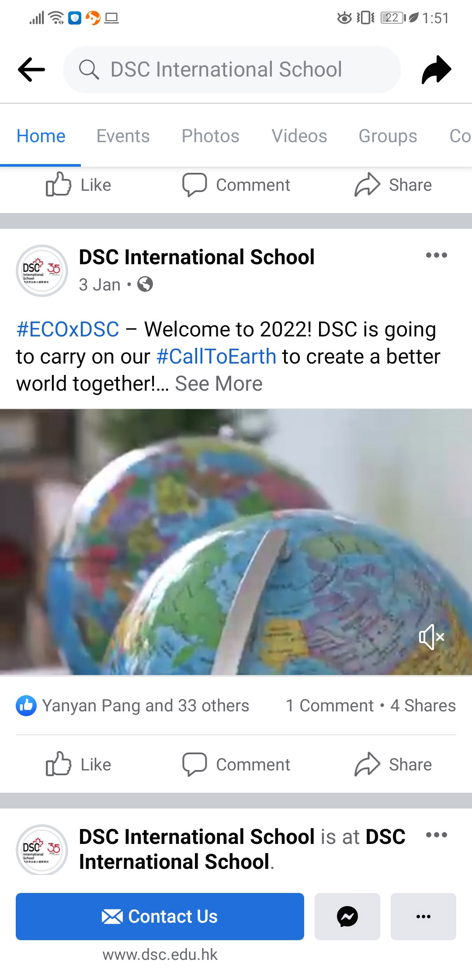This screenshot has height=980, width=472.
Task: Tap the DSC International School search field
Action: 232,70
